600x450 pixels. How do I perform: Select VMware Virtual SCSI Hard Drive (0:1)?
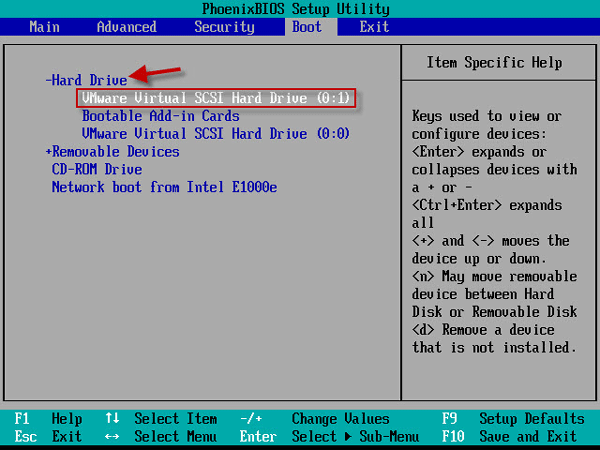tap(216, 98)
